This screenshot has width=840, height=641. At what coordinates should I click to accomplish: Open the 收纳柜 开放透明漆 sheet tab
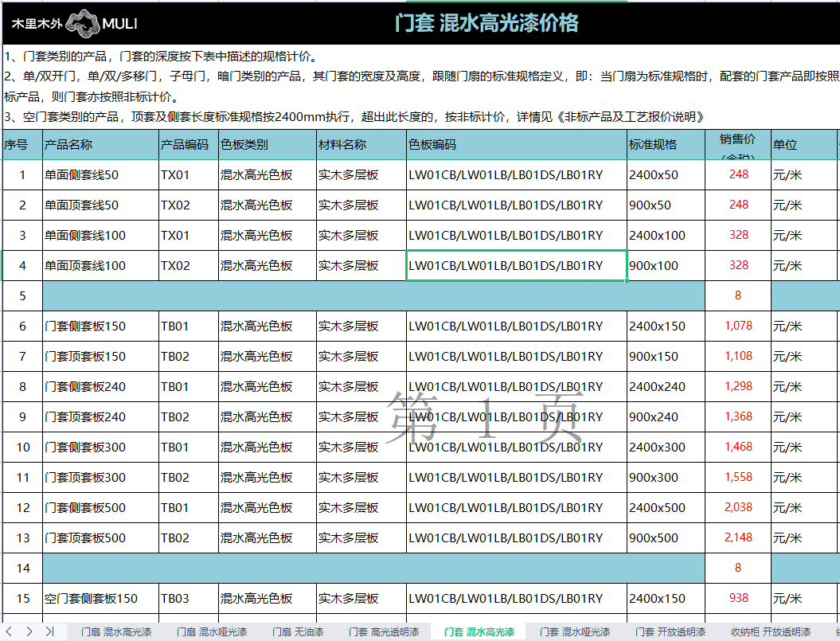point(770,631)
